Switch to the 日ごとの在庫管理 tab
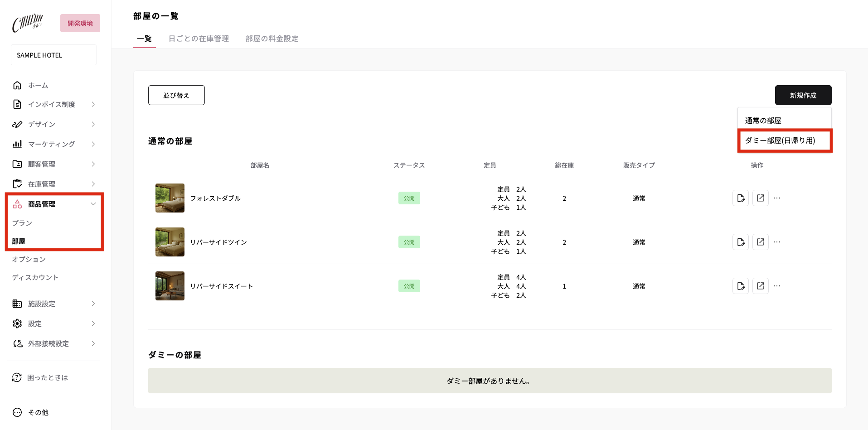This screenshot has width=868, height=430. pos(199,39)
